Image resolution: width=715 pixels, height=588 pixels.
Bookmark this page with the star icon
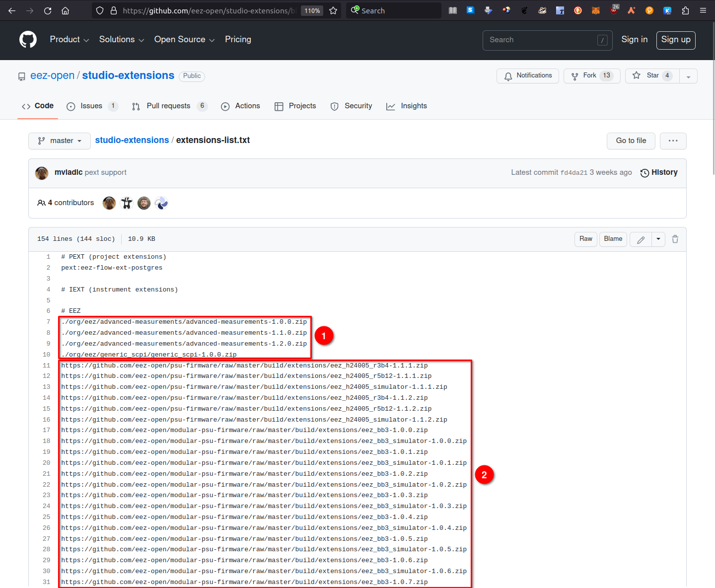[x=333, y=10]
